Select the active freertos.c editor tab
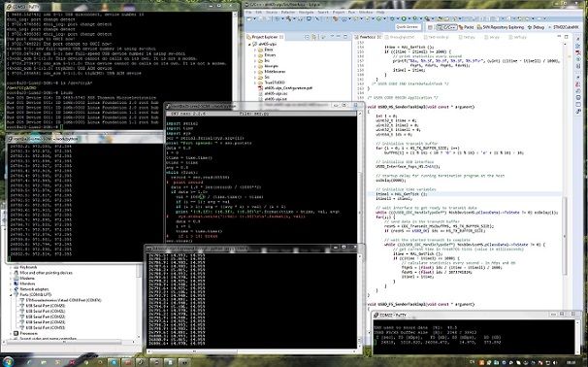Image resolution: width=588 pixels, height=367 pixels. [x=368, y=37]
